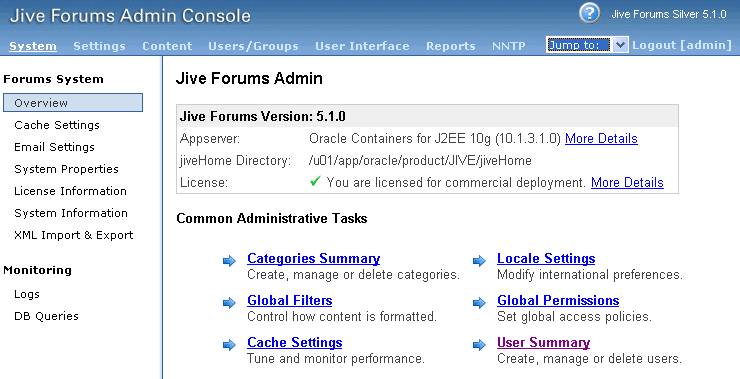Image resolution: width=740 pixels, height=379 pixels.
Task: Click arrow icon beside Global Filters
Action: 229,303
